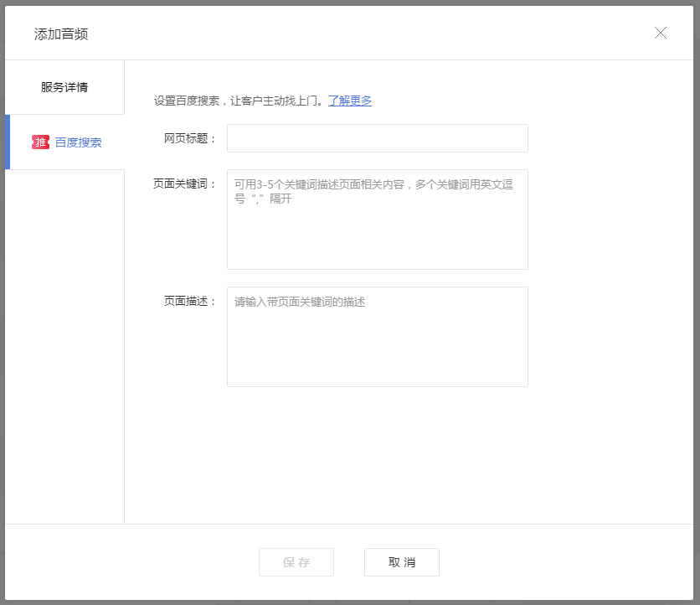The height and width of the screenshot is (605, 700).
Task: Close the 添加音频 dialog
Action: click(x=661, y=33)
